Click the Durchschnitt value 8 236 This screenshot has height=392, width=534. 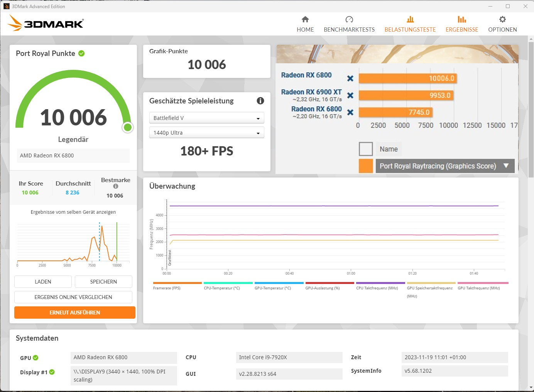coord(72,193)
